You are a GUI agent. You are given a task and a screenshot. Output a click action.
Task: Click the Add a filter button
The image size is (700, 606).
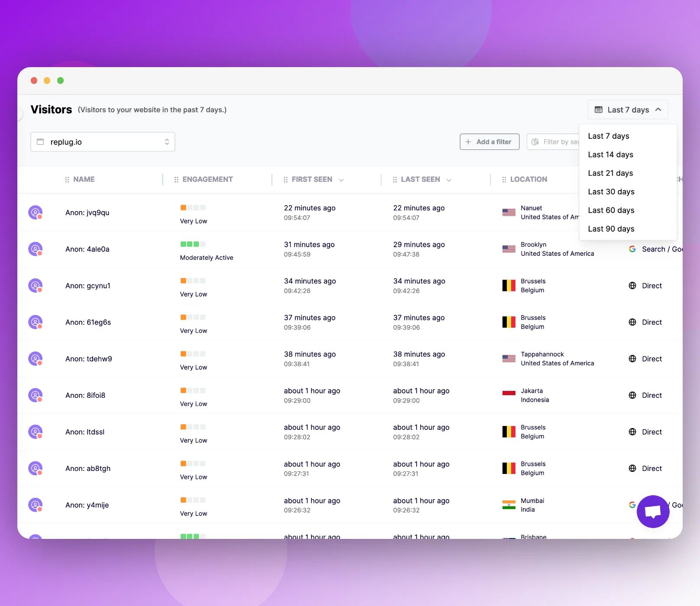pos(489,142)
